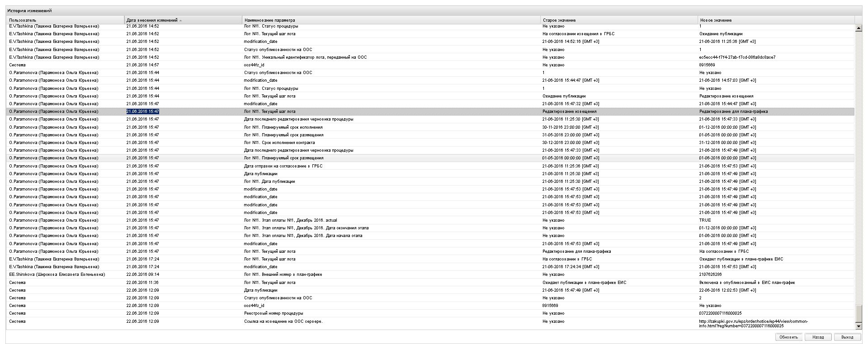Click the scrollbar down arrow
The image size is (868, 344).
click(859, 326)
